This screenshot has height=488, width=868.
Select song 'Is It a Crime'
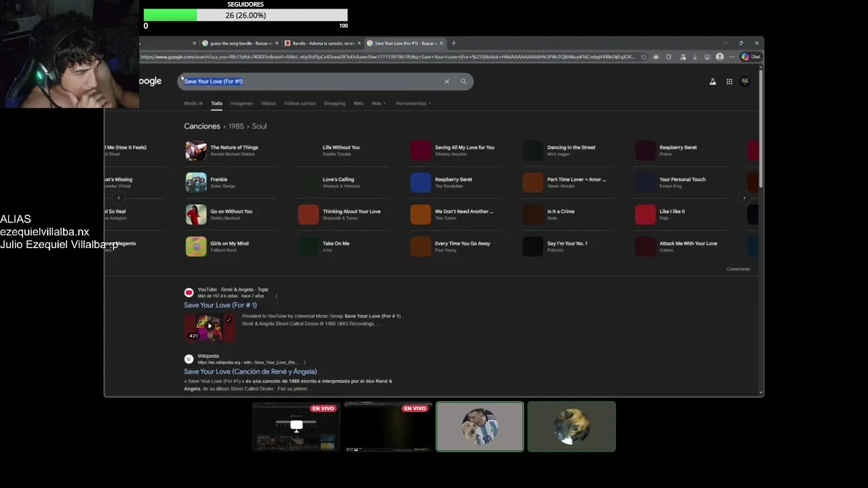pyautogui.click(x=568, y=214)
